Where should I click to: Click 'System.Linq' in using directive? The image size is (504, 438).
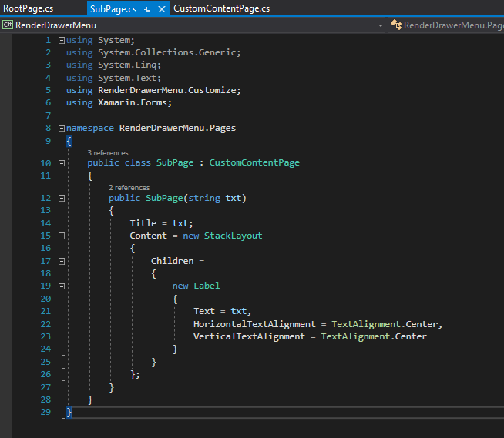click(127, 65)
